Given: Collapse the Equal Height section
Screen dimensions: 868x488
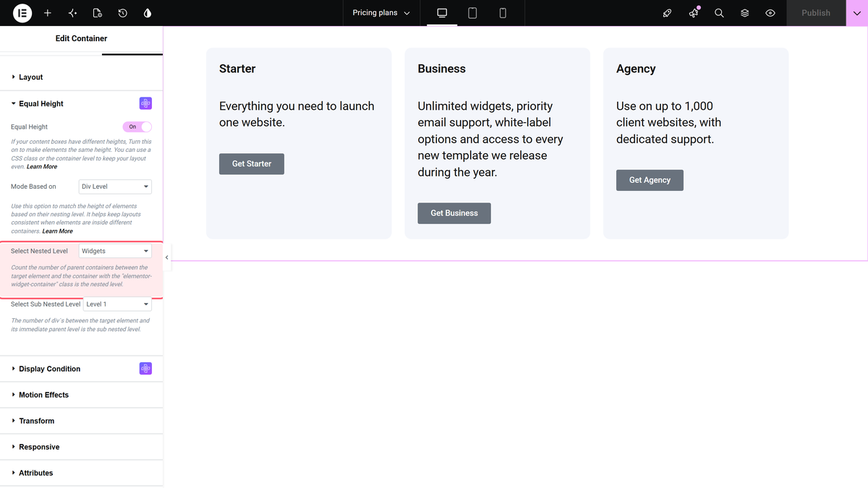Looking at the screenshot, I should [x=81, y=103].
